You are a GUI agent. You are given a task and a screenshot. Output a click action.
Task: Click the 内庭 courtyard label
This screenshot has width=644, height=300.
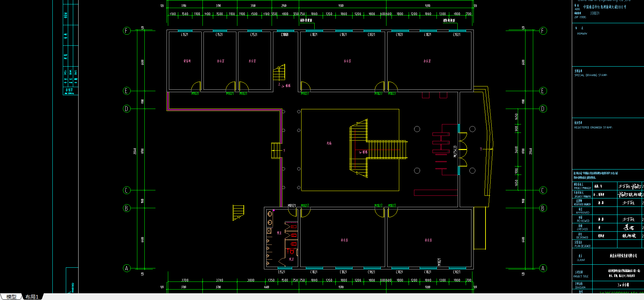coord(329,143)
